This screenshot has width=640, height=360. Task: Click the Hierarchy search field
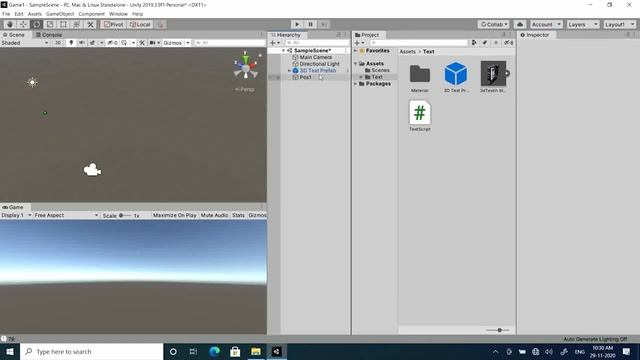click(x=317, y=43)
